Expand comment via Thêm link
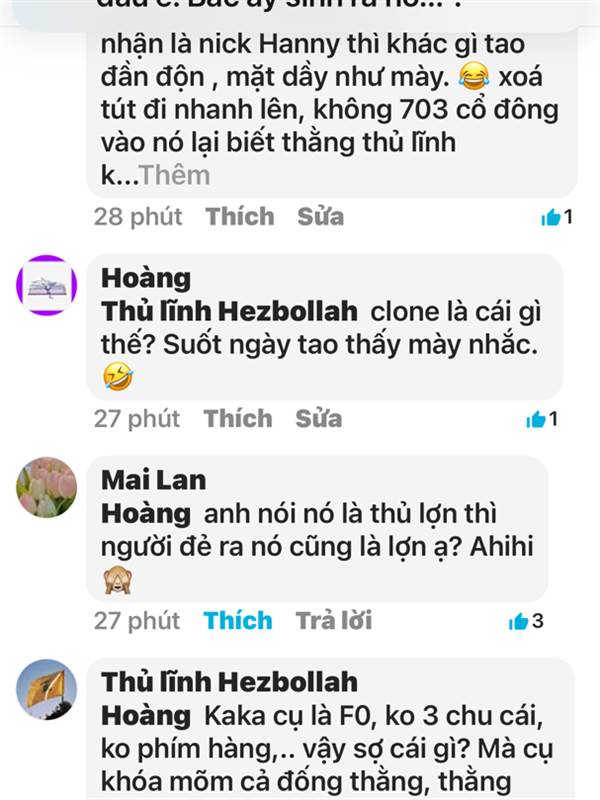Screen dimensions: 600x800 175,175
